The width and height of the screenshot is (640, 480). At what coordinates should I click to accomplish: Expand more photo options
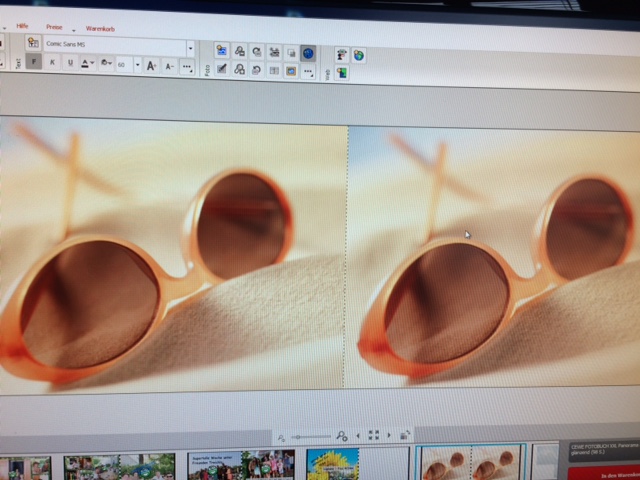pyautogui.click(x=308, y=72)
